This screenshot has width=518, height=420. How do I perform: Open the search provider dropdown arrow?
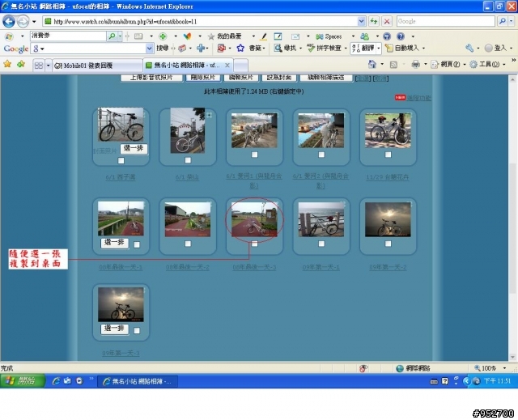(511, 21)
